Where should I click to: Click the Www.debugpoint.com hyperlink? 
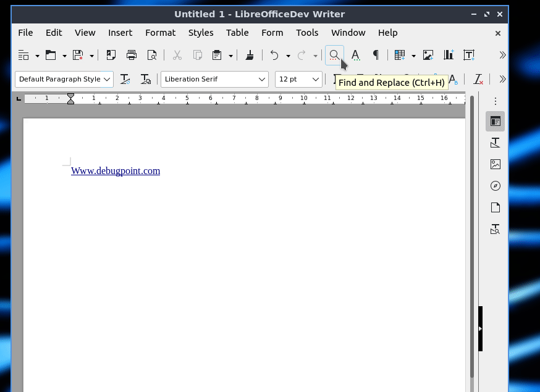(116, 171)
